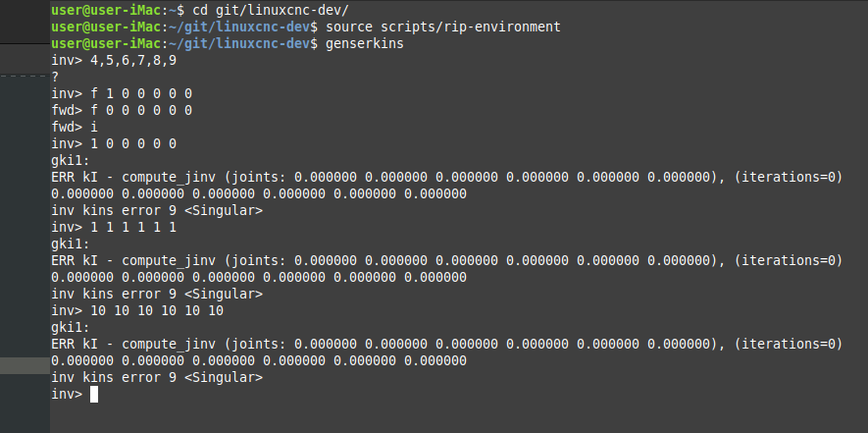Viewport: 868px width, 433px height.
Task: Click the "source scripts/rip-environment" command
Action: (443, 27)
